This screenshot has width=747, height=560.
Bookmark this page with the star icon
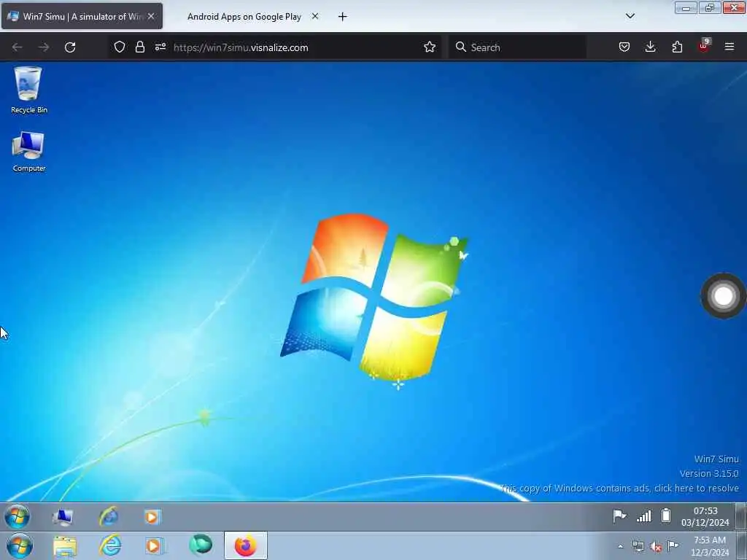pyautogui.click(x=430, y=47)
